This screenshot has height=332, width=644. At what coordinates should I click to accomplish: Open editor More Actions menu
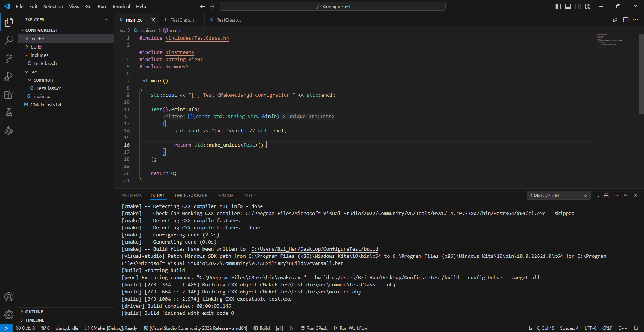pyautogui.click(x=635, y=20)
